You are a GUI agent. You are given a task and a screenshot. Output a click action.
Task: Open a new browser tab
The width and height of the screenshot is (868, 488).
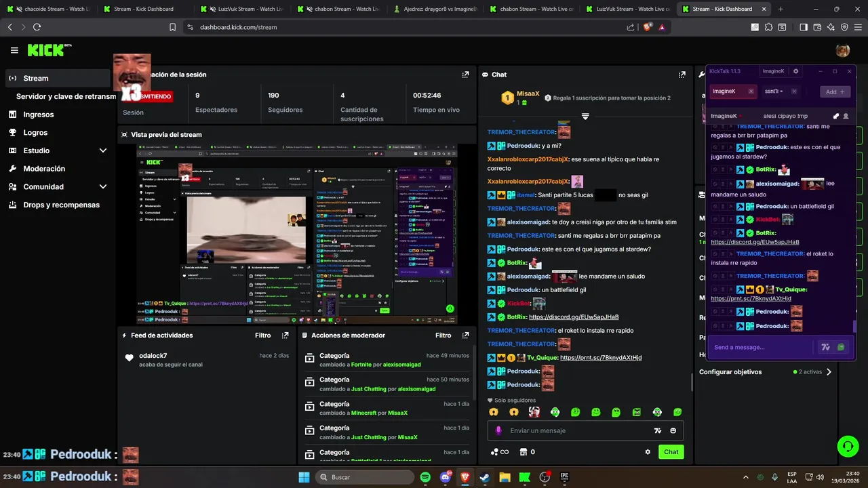pos(781,9)
